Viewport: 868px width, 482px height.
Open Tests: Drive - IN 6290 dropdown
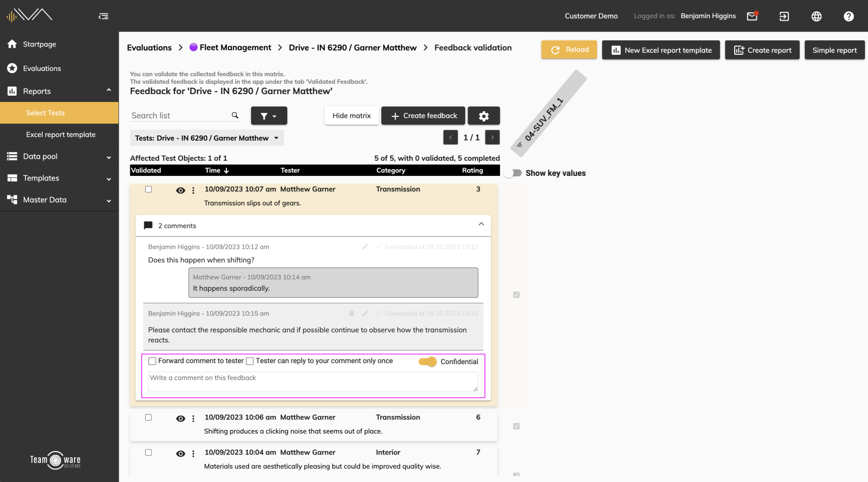(x=207, y=138)
